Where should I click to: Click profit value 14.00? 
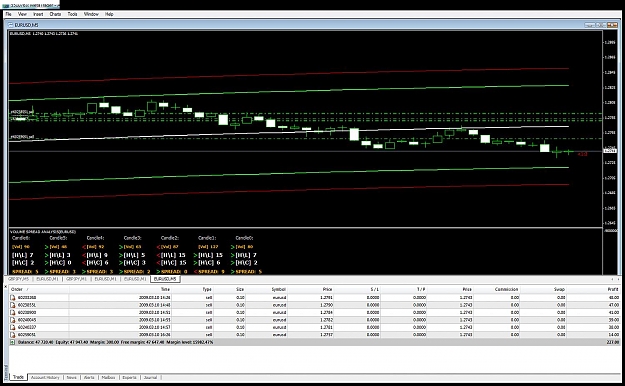tap(614, 335)
